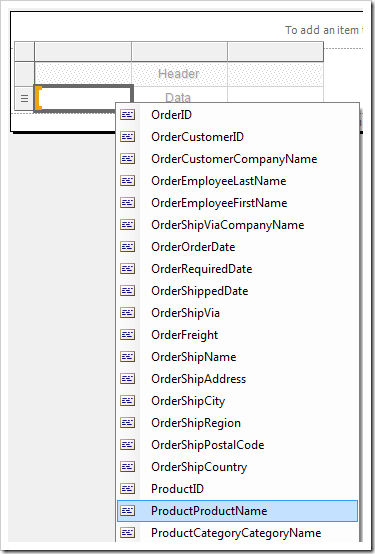
Task: Click the field icon beside OrderShipName
Action: click(x=128, y=356)
